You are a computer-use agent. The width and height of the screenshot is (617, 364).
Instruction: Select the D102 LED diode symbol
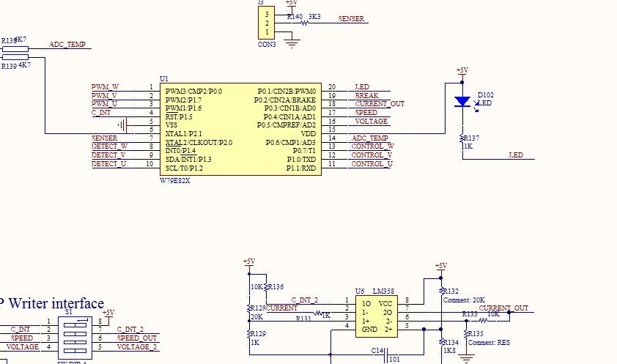(462, 101)
